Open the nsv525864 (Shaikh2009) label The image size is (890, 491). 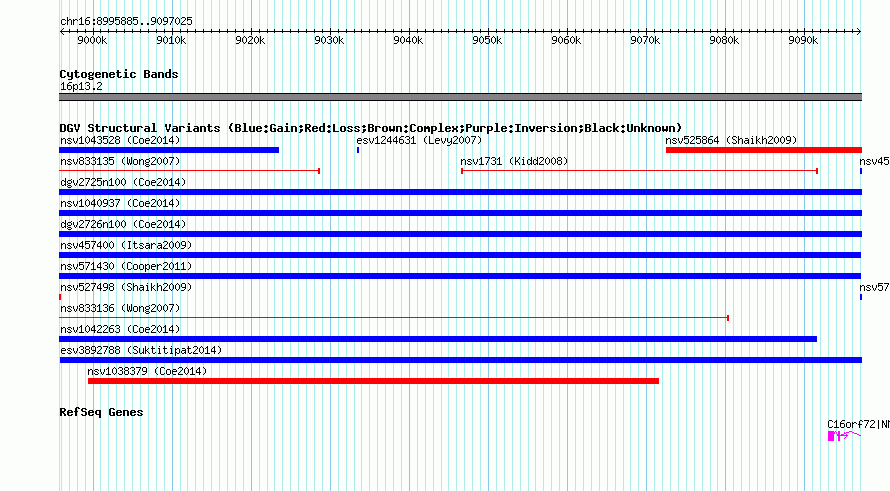(x=731, y=140)
